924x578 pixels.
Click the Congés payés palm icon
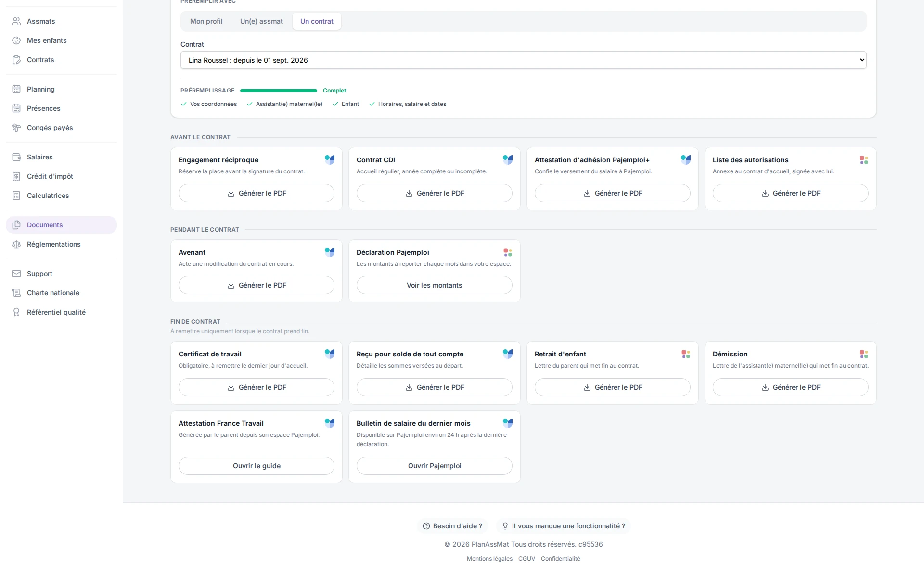pyautogui.click(x=16, y=128)
